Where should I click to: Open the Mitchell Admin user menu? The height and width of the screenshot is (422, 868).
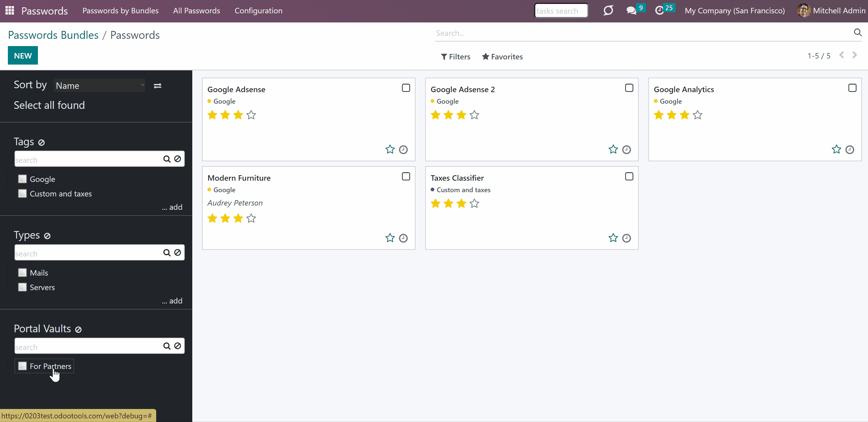click(x=831, y=11)
